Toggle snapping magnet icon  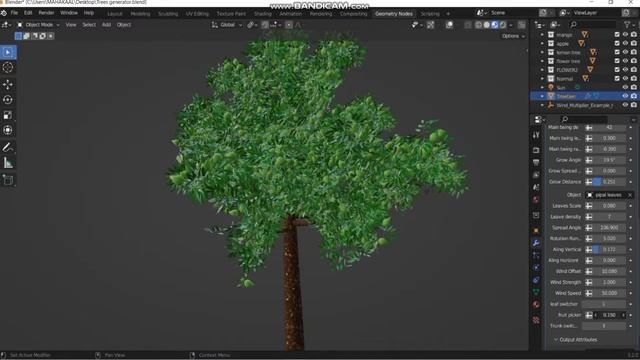click(265, 25)
